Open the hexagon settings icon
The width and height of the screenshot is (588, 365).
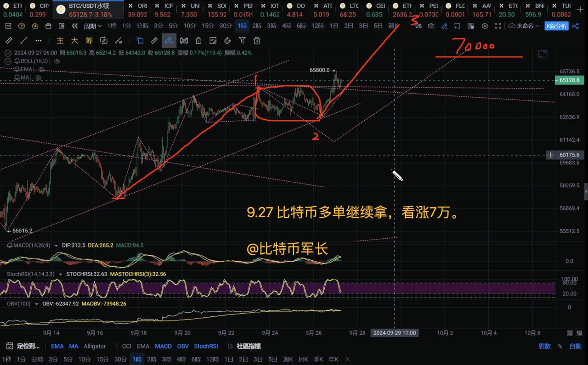[485, 26]
